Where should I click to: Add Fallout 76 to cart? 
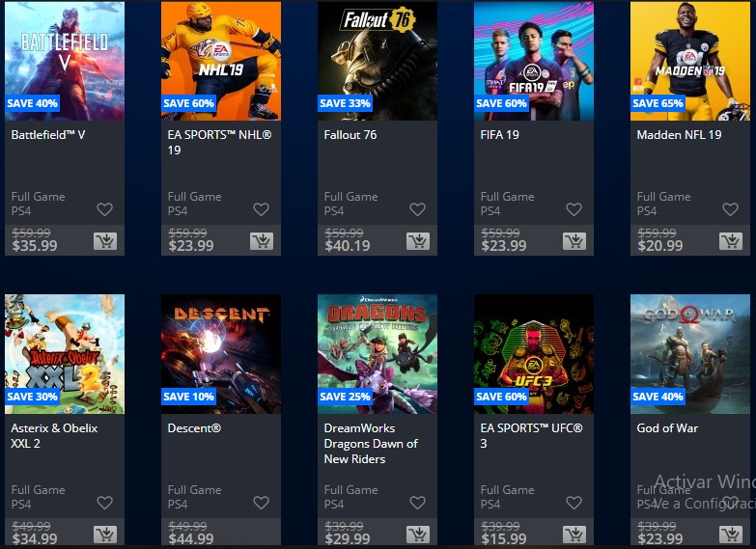418,241
